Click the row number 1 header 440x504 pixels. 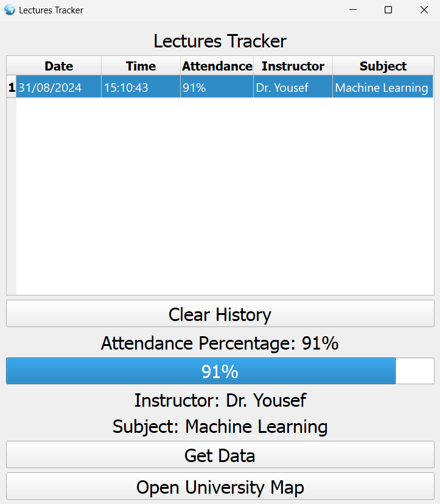pos(11,87)
